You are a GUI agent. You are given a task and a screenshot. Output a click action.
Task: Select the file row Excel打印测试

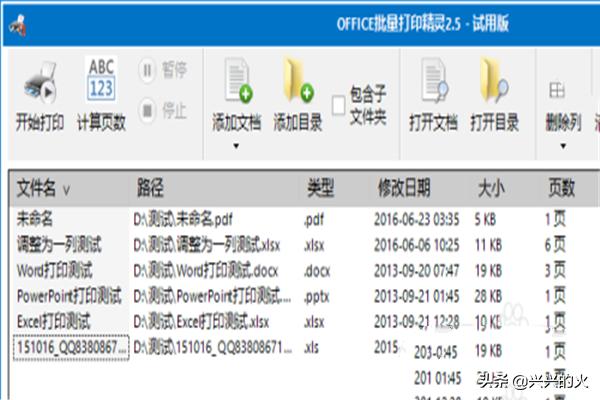[54, 322]
